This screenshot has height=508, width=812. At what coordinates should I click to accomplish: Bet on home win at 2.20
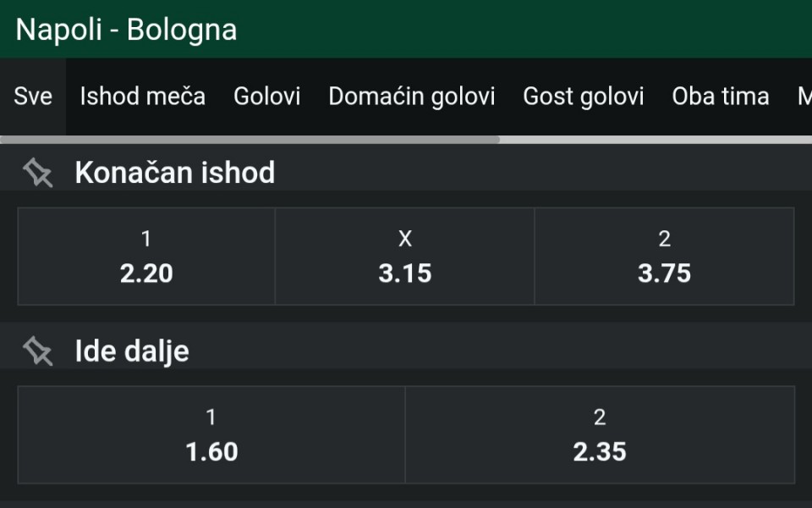[x=146, y=257]
